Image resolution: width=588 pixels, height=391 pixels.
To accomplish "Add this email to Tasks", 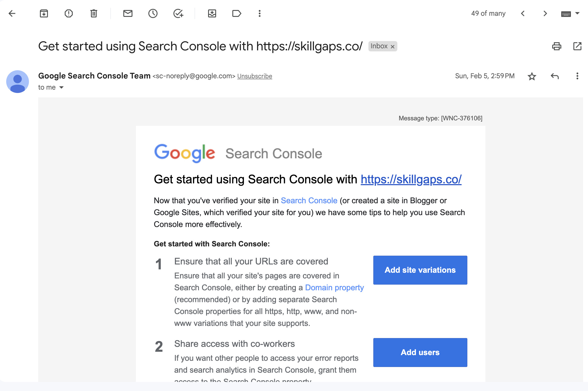I will 178,13.
